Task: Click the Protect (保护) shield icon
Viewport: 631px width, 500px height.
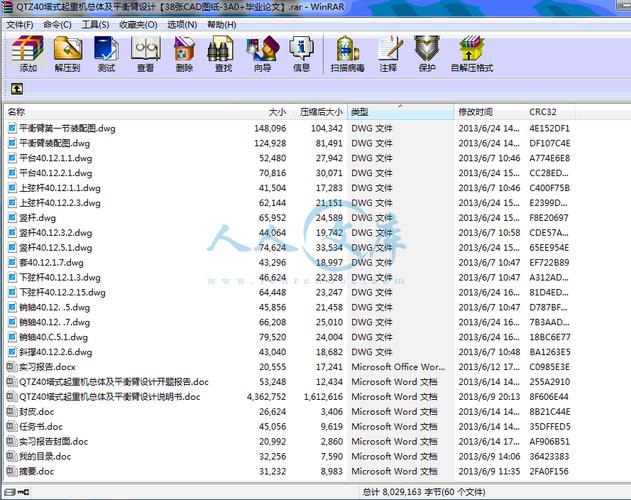Action: (x=427, y=54)
